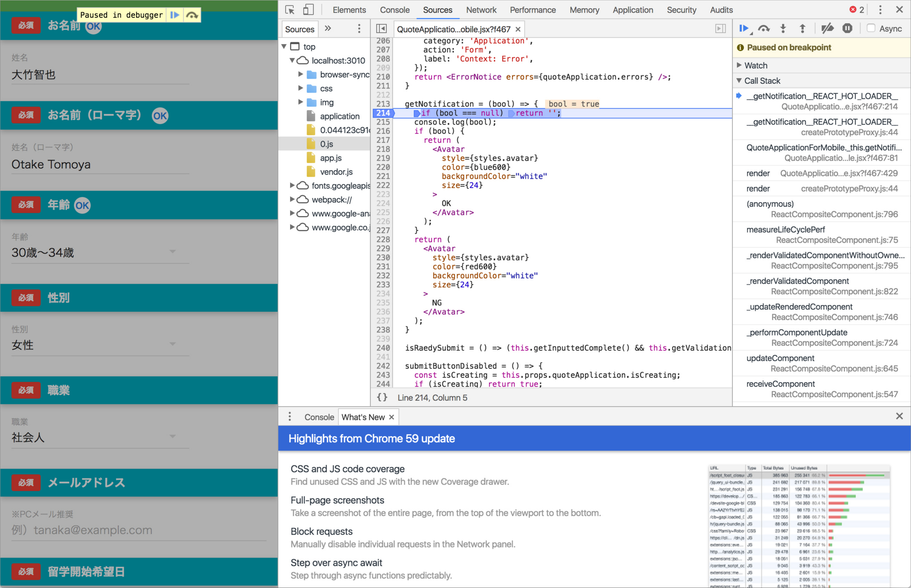Click the red error count indicator
Viewport: 911px width, 588px height.
pyautogui.click(x=856, y=10)
